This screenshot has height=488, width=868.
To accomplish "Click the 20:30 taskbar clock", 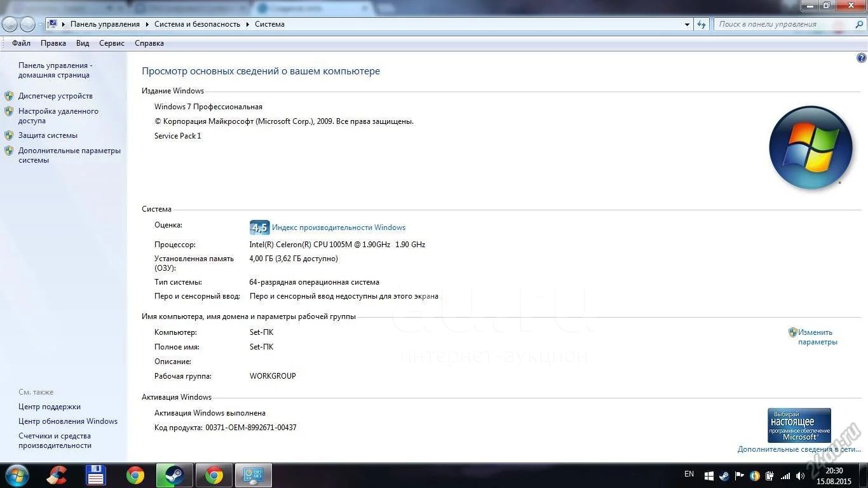I will point(834,471).
